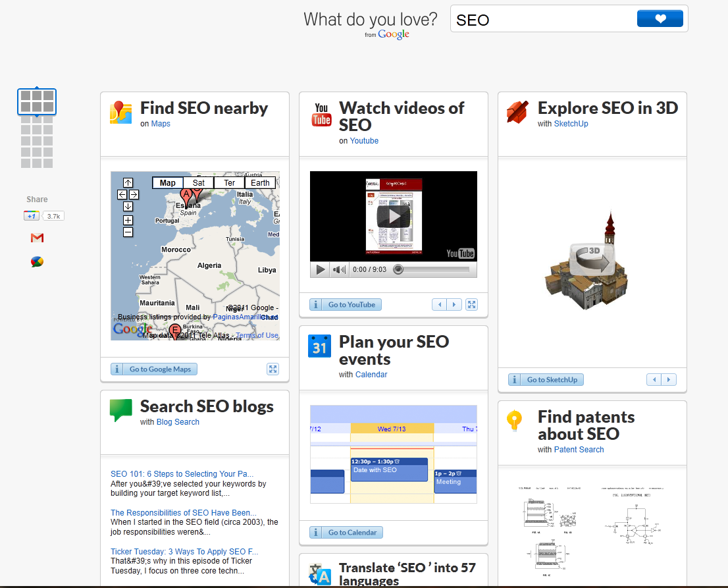Click the second patent circuit thumbnail

[x=633, y=516]
